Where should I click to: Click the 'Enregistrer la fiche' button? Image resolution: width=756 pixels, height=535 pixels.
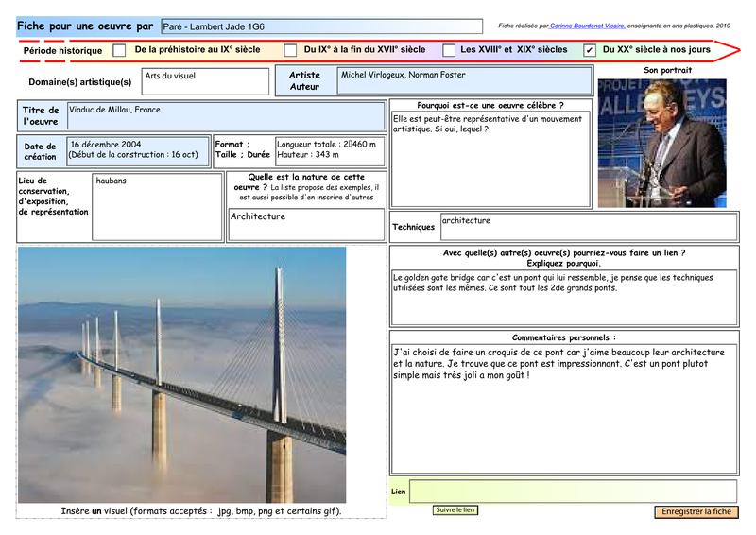[x=696, y=511]
